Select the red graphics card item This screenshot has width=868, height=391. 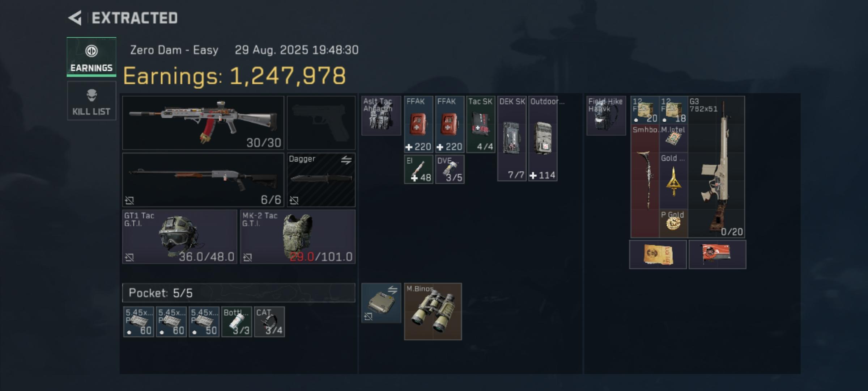point(717,254)
